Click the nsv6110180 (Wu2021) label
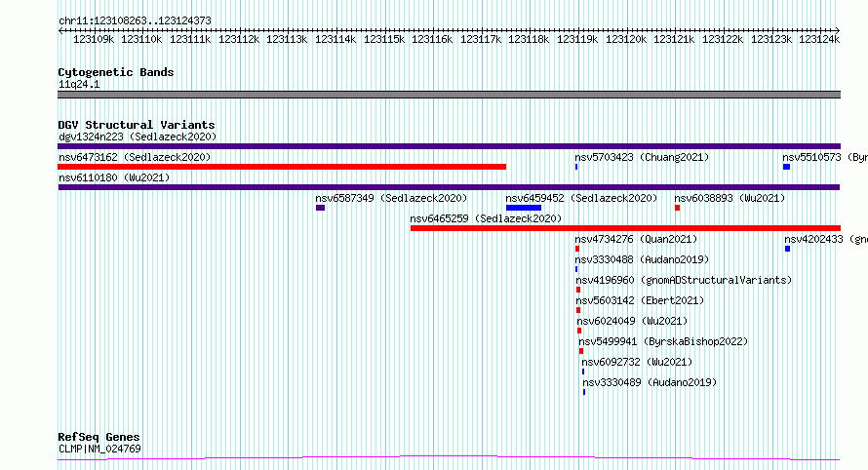The height and width of the screenshot is (470, 868). tap(114, 177)
